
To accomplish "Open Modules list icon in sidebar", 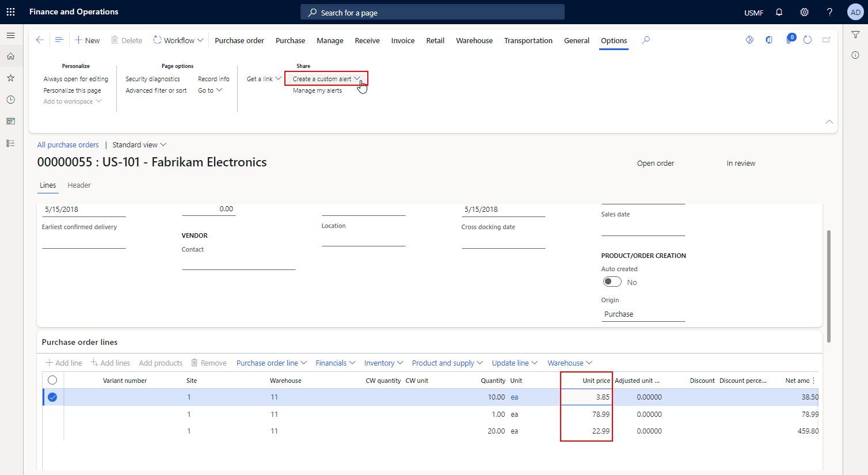I will pos(10,143).
